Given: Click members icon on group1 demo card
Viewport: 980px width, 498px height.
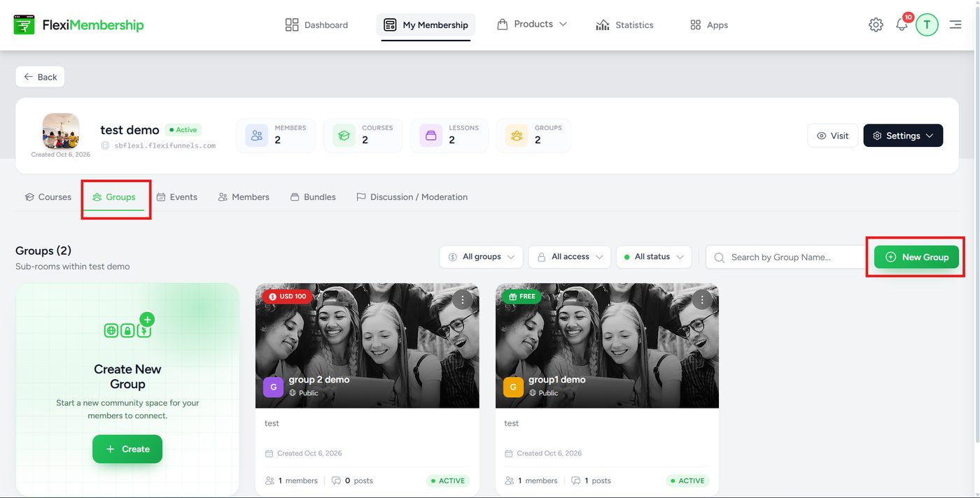Looking at the screenshot, I should [510, 481].
